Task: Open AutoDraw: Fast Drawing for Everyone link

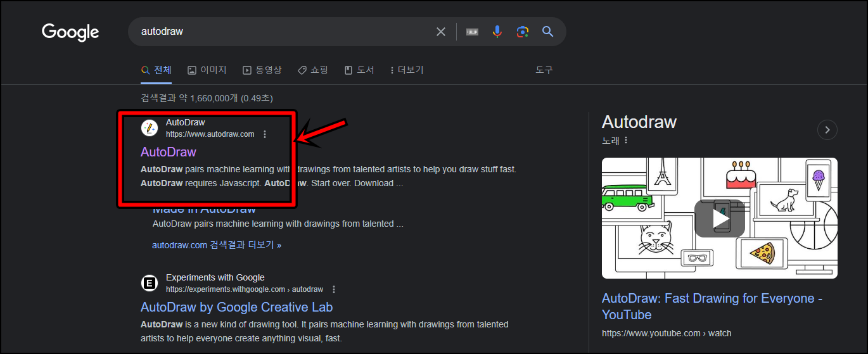Action: click(x=712, y=307)
